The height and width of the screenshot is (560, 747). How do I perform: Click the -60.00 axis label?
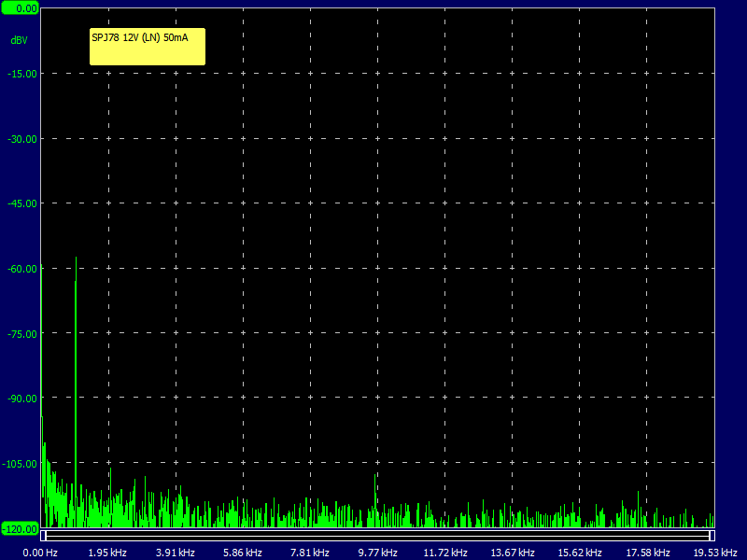tap(21, 269)
